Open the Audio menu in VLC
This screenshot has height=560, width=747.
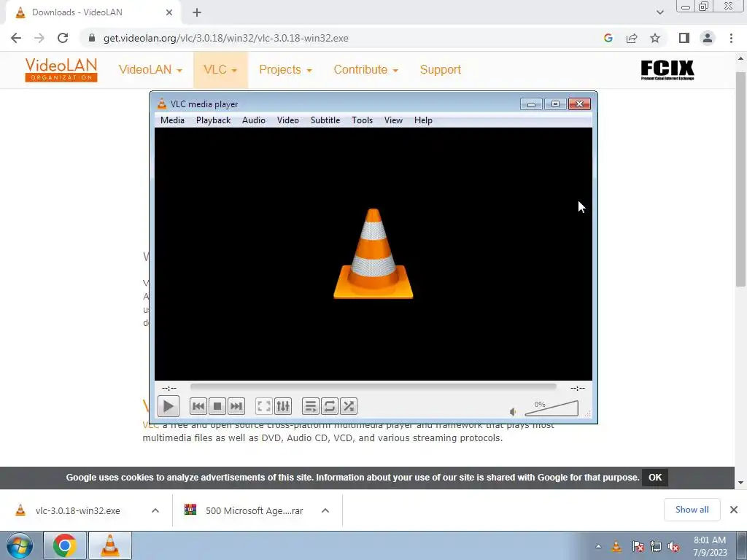coord(253,120)
